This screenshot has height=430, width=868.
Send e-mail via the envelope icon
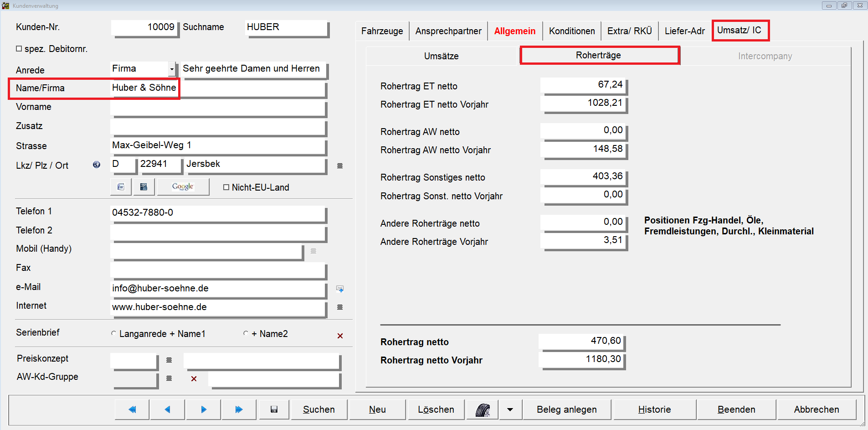point(340,289)
